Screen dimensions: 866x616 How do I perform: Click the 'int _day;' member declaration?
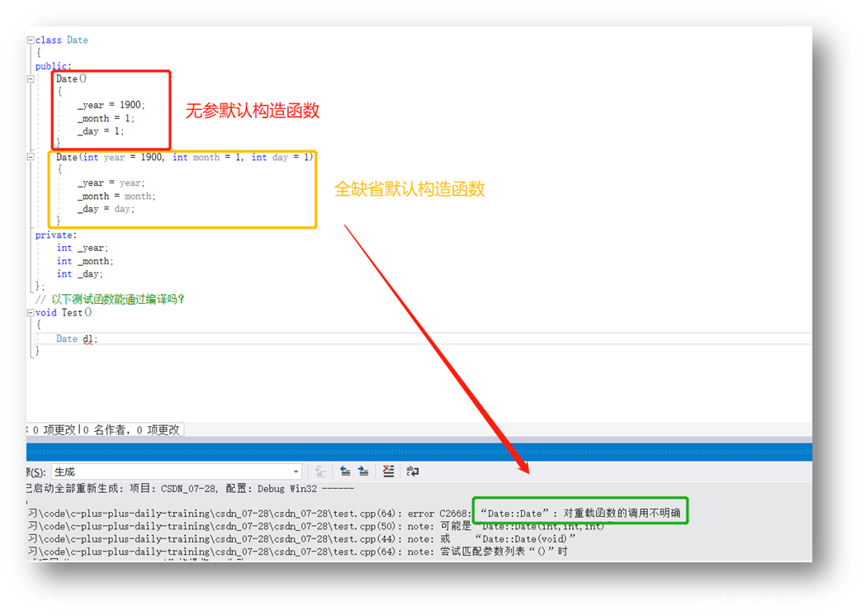pyautogui.click(x=79, y=274)
